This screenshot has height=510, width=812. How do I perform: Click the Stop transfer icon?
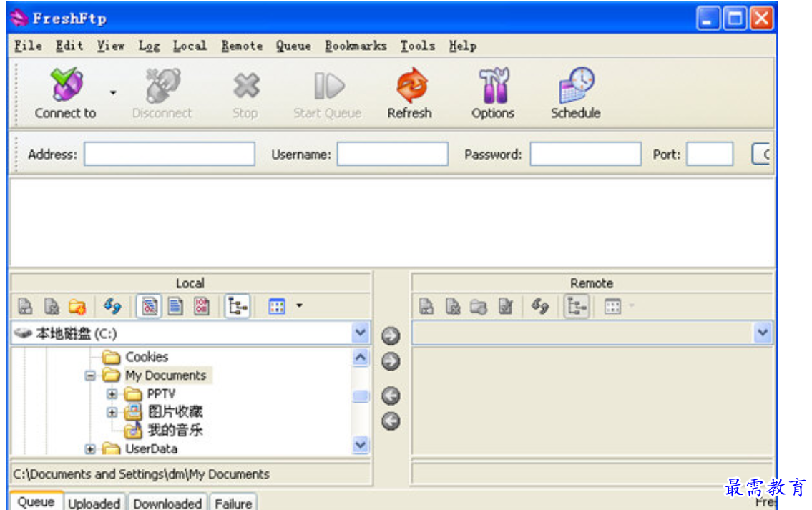(x=245, y=85)
